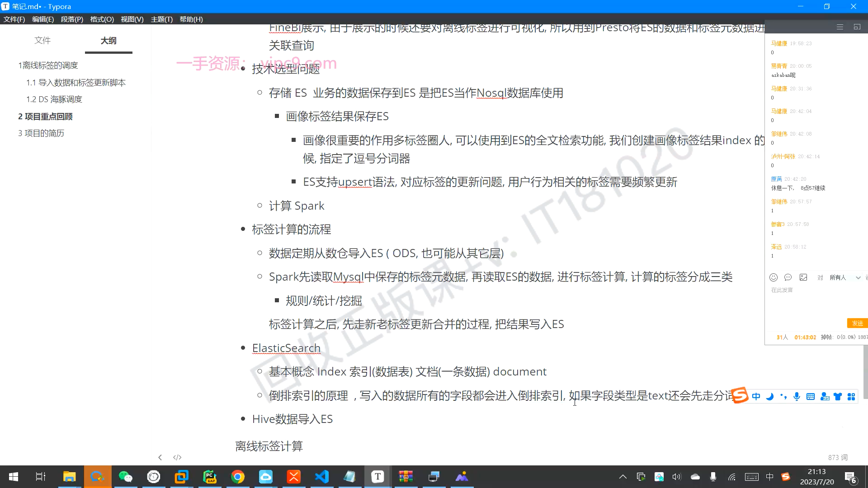Open emoji picker in chat panel

774,277
